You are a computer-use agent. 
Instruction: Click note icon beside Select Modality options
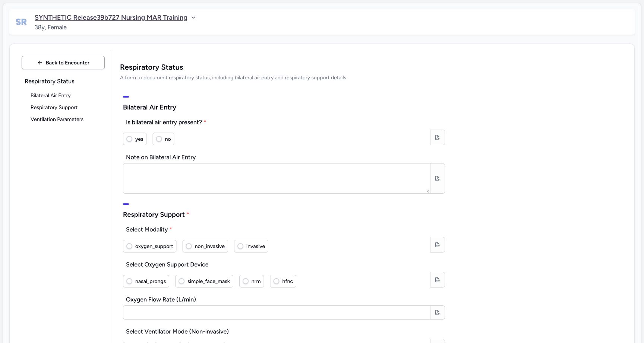[x=438, y=245]
